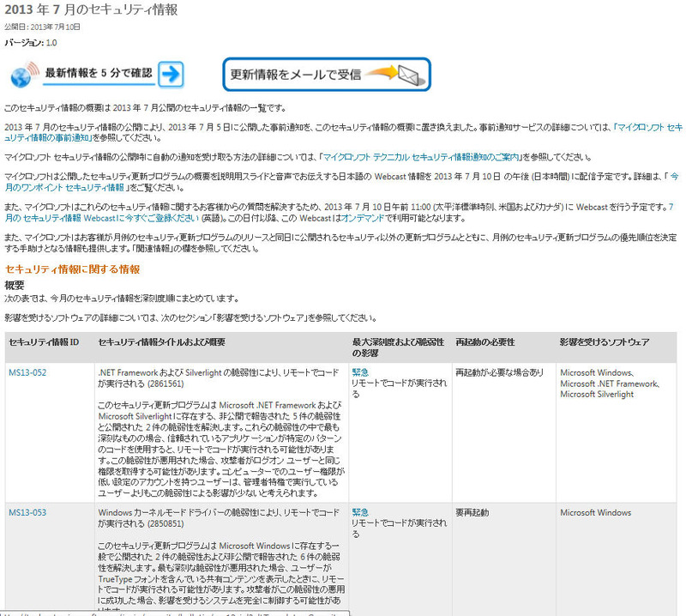
Task: Click the 再起動の必要性 column header
Action: [484, 342]
